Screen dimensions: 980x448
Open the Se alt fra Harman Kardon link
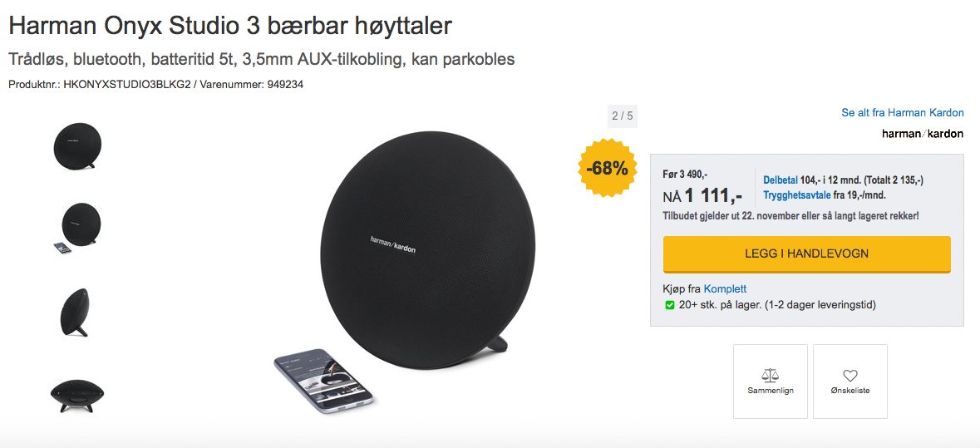[x=903, y=113]
